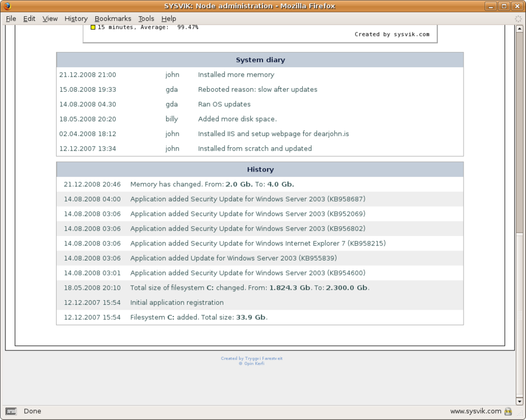Image resolution: width=526 pixels, height=420 pixels.
Task: Click the Total size of filesystem C: changed row
Action: (260, 287)
